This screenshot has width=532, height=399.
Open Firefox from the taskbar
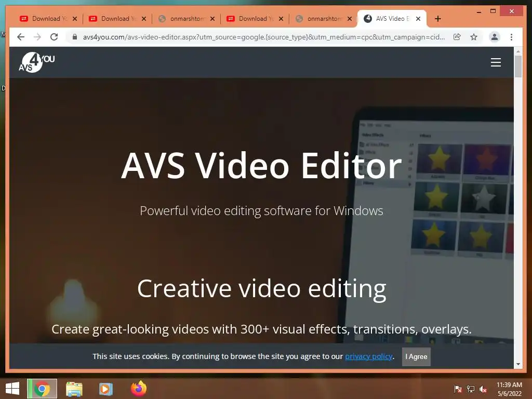pyautogui.click(x=138, y=389)
